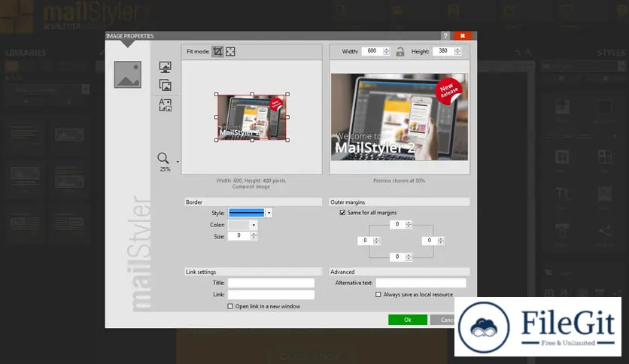Adjust border Size with spinner arrows

point(254,235)
